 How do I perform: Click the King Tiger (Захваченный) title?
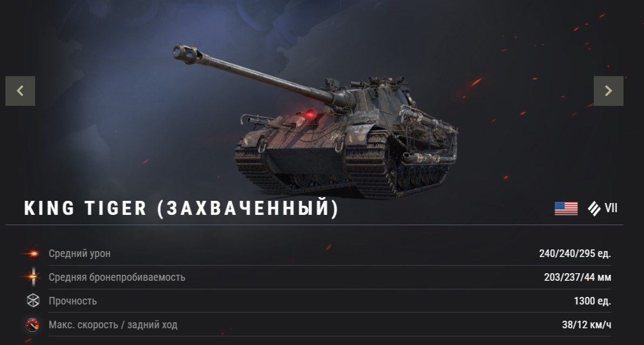(x=181, y=208)
